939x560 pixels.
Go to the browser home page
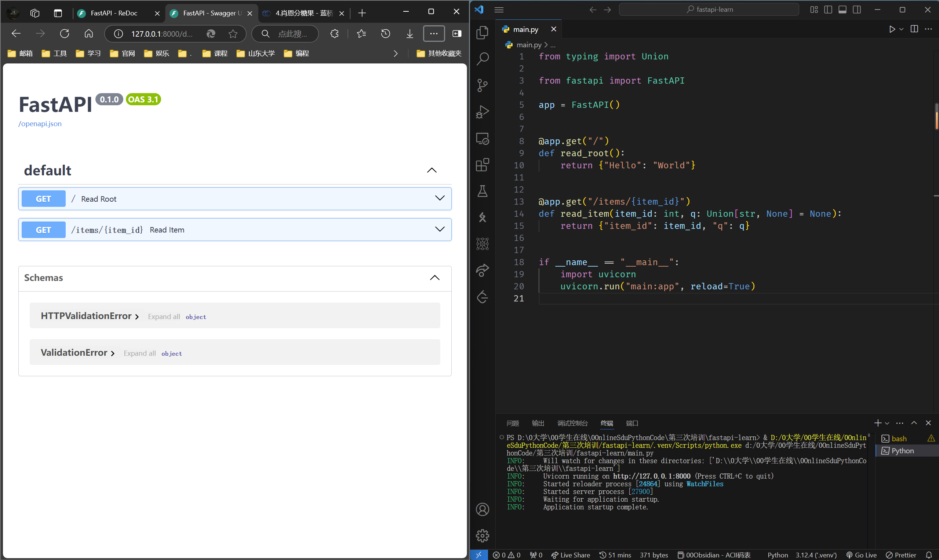[x=89, y=34]
